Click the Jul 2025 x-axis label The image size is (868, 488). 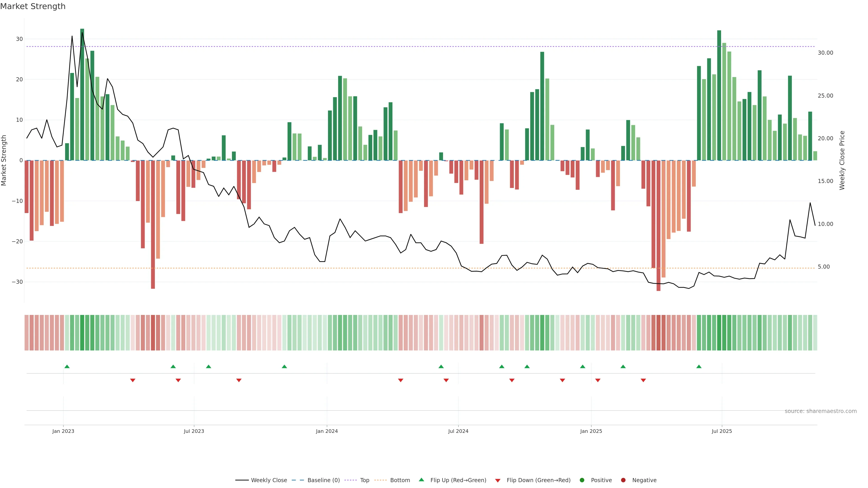(722, 431)
